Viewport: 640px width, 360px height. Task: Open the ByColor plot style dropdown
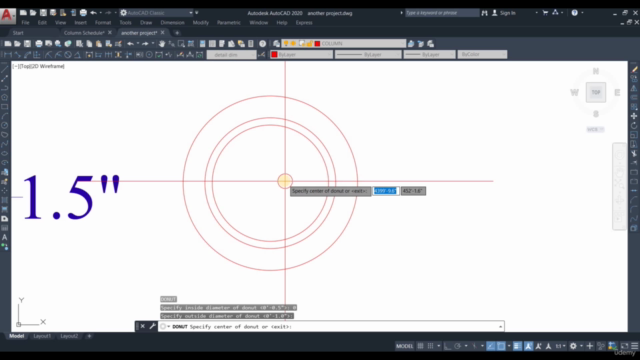(482, 55)
